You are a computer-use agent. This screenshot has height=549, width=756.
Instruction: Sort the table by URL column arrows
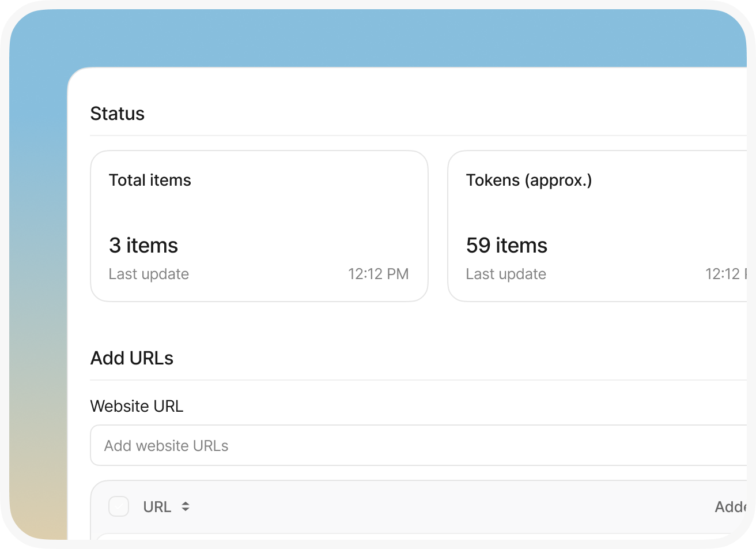pos(186,506)
